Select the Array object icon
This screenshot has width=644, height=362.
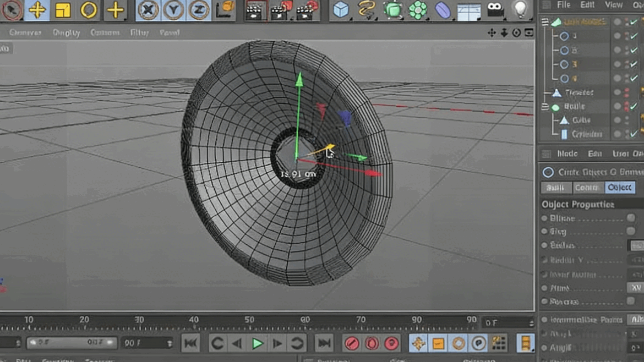tap(418, 9)
